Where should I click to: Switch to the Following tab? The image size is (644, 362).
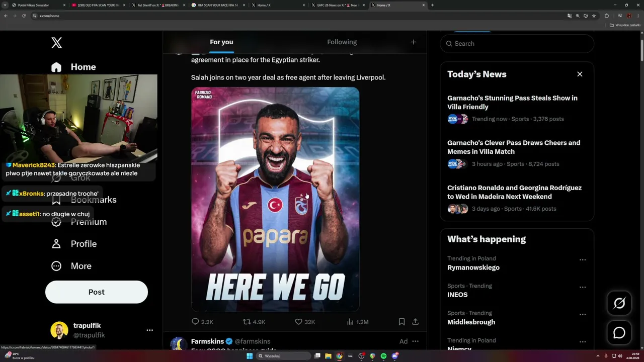pos(342,42)
